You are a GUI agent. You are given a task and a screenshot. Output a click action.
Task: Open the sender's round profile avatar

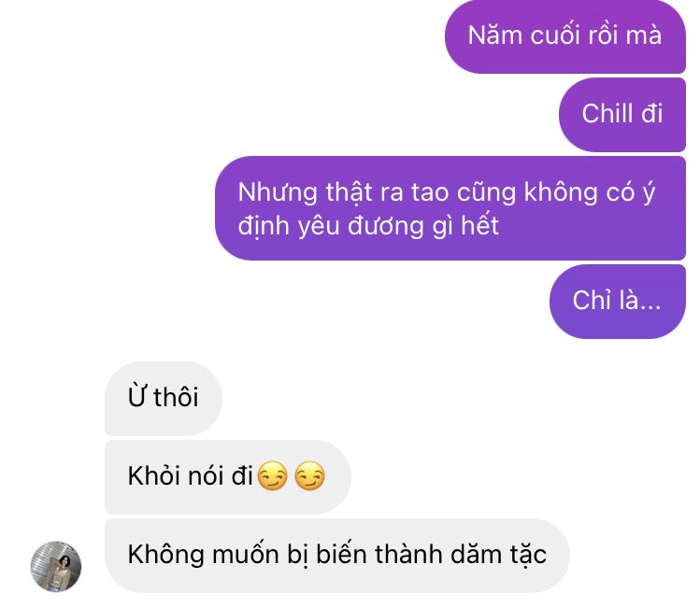tap(56, 567)
